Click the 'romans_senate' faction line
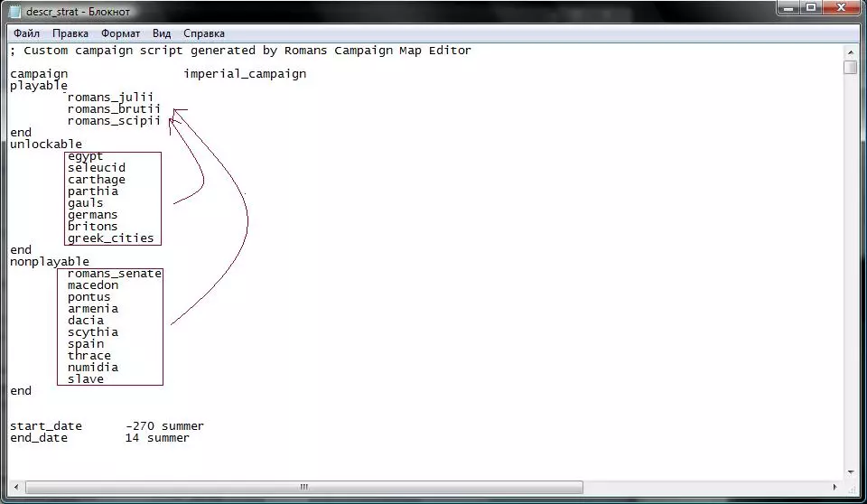Image resolution: width=867 pixels, height=504 pixels. coord(115,274)
